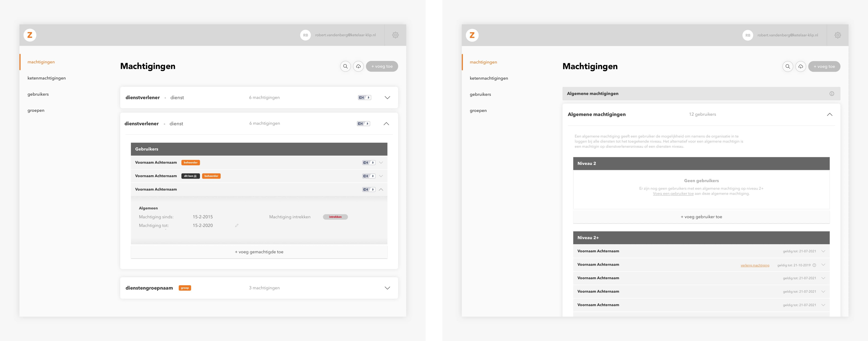Viewport: 868px width, 341px height.
Task: Click user email in left window header
Action: coord(345,35)
